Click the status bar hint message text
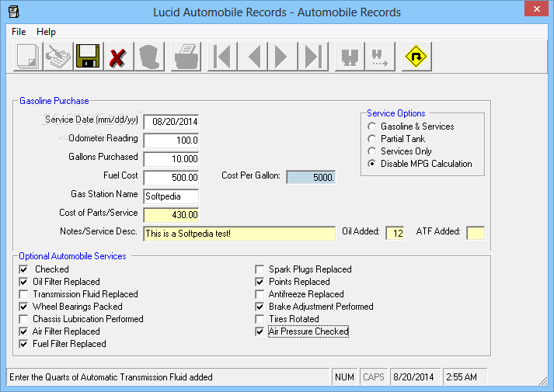 click(111, 377)
